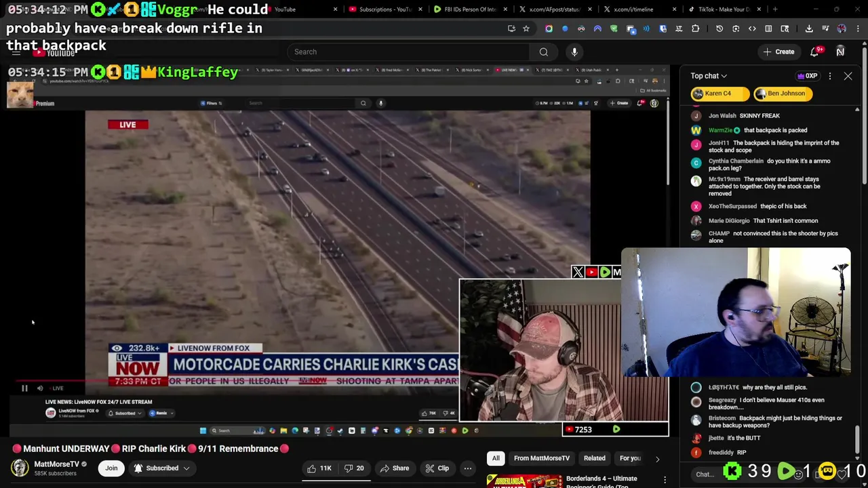Open the YouTube account avatar menu

pyautogui.click(x=840, y=52)
